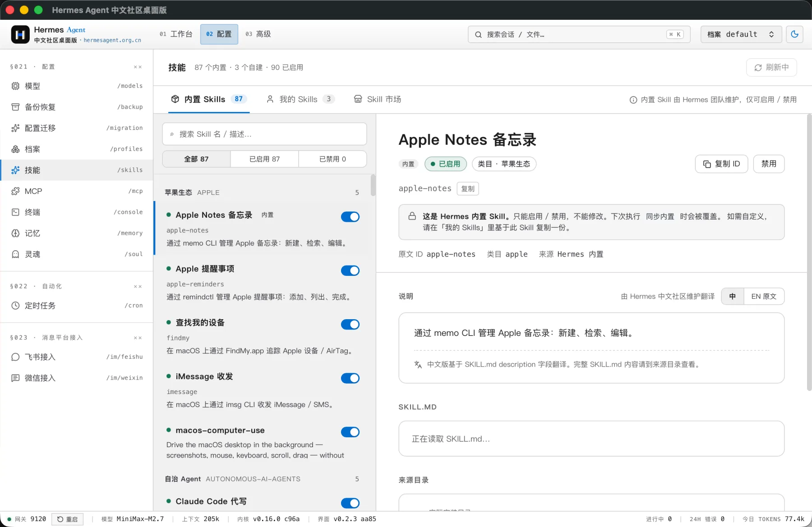Switch to 01 工作台 tab

[176, 34]
